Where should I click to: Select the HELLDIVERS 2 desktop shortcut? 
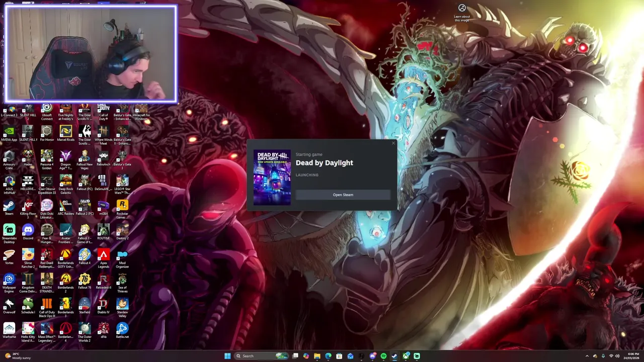pos(28,185)
